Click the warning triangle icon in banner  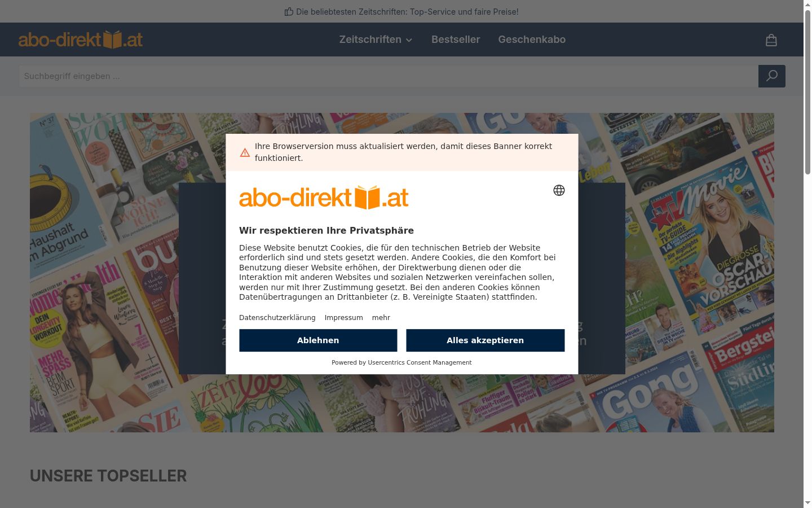(x=245, y=152)
